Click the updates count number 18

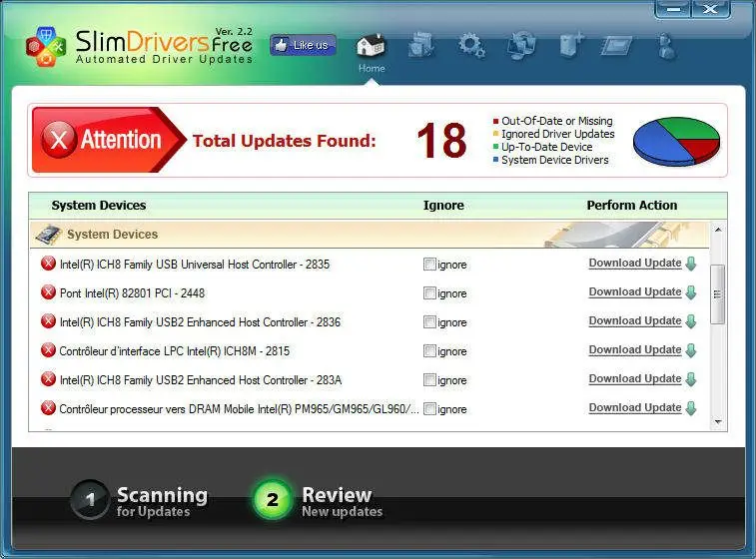click(x=441, y=141)
